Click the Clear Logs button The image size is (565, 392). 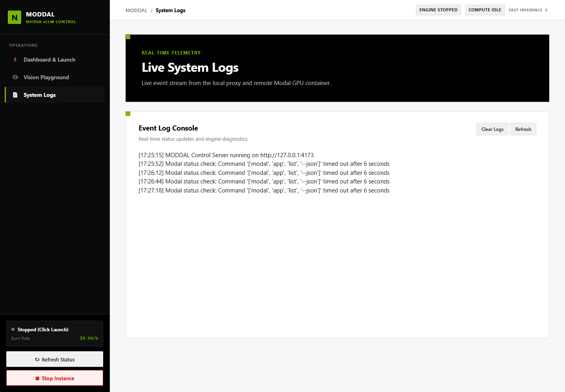(492, 129)
